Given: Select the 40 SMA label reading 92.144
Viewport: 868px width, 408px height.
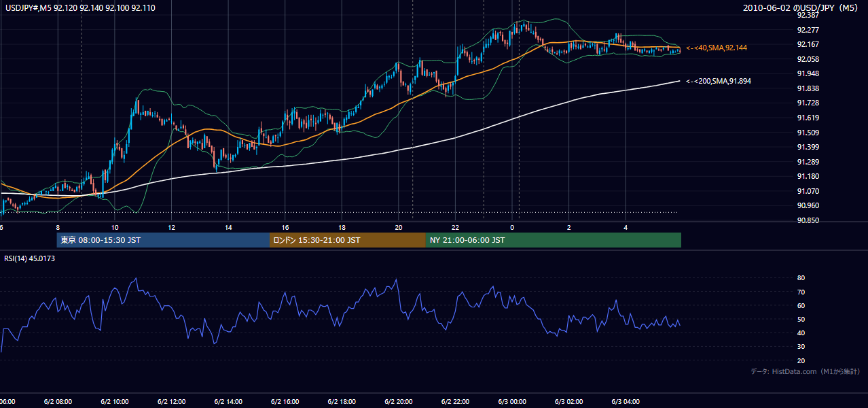Looking at the screenshot, I should (x=716, y=48).
